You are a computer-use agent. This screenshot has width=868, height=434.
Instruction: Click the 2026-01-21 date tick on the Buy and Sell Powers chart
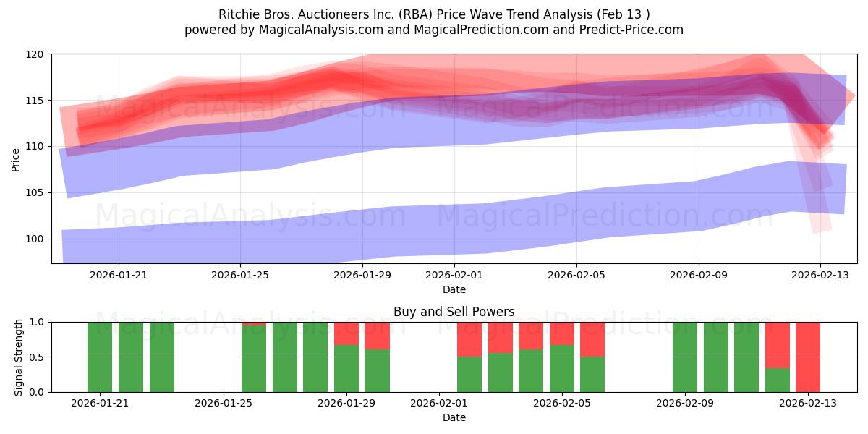click(x=100, y=403)
